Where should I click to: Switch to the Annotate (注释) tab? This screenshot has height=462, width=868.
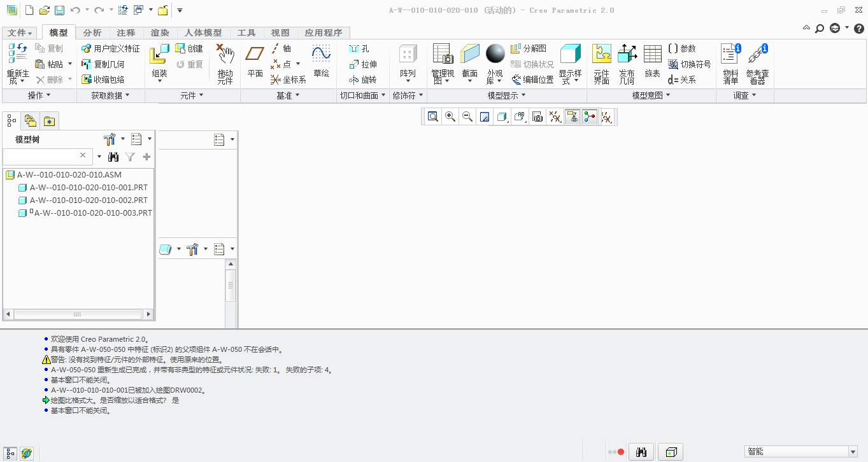point(126,32)
